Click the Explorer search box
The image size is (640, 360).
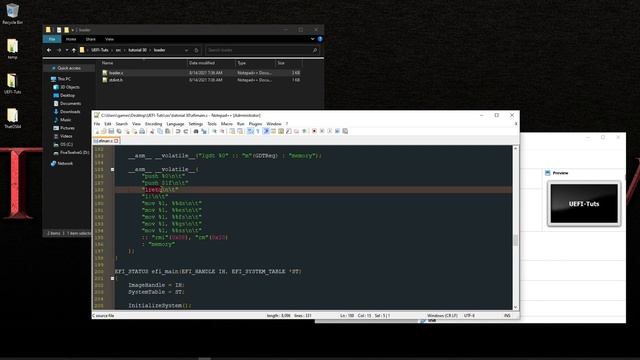[x=262, y=50]
